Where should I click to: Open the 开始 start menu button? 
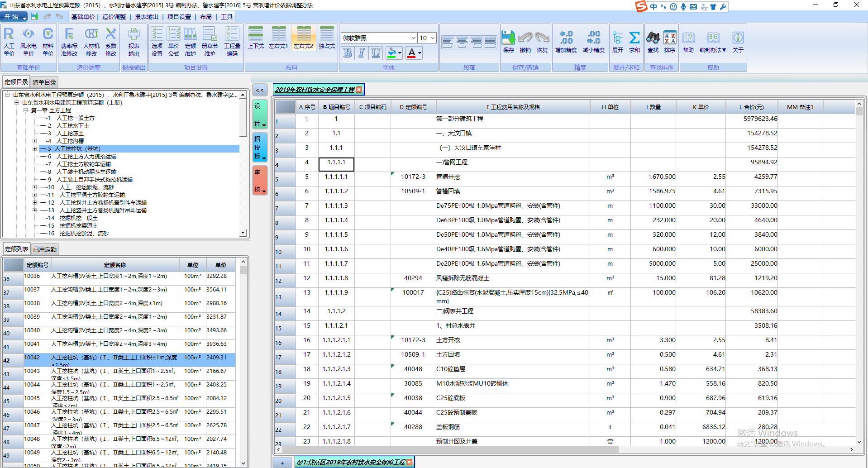(x=14, y=17)
